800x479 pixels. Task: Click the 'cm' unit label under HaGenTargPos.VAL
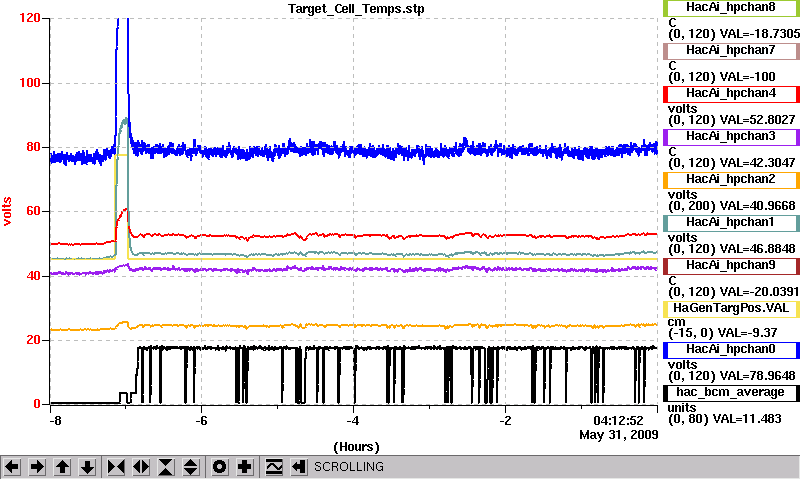pos(676,322)
